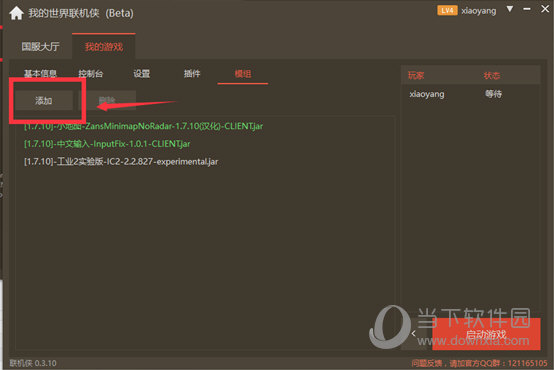
Task: Select the ZansMinimapNoRadar mod entry
Action: coord(143,126)
